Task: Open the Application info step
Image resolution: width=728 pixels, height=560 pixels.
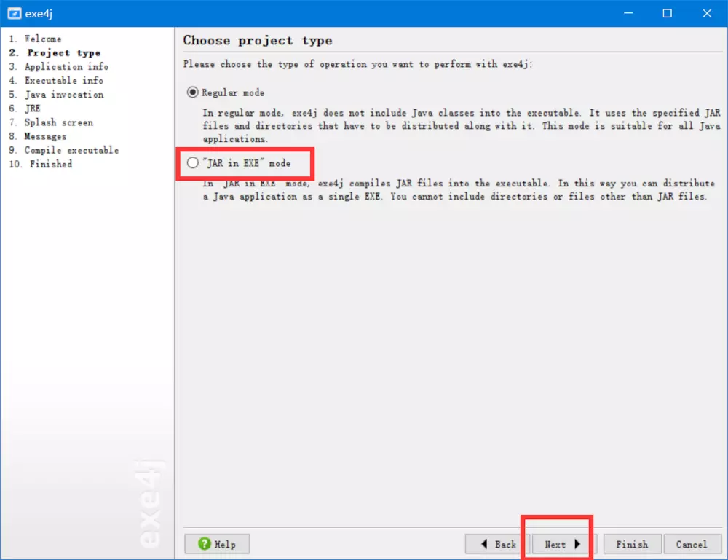Action: coord(66,66)
